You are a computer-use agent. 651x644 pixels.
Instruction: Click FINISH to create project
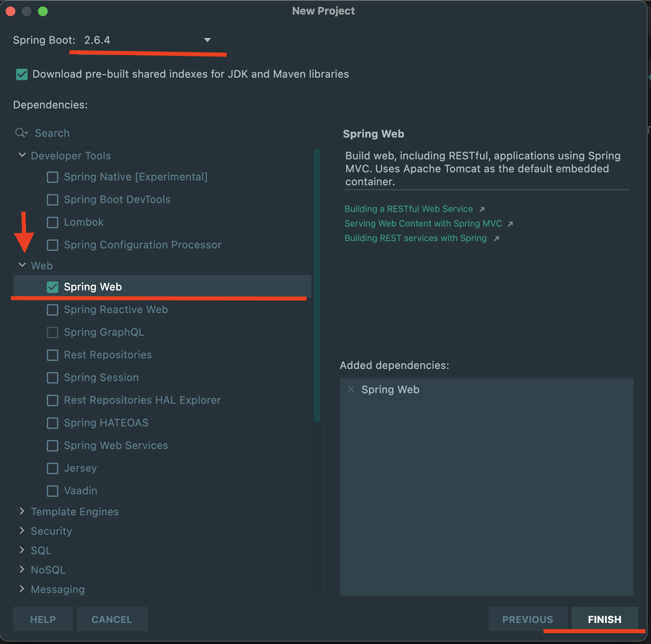coord(604,619)
